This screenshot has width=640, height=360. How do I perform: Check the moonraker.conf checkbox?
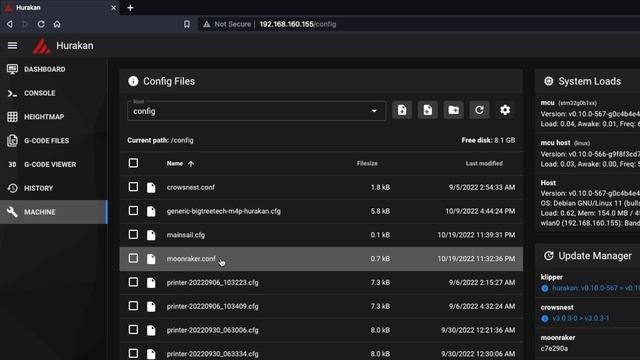click(x=133, y=258)
